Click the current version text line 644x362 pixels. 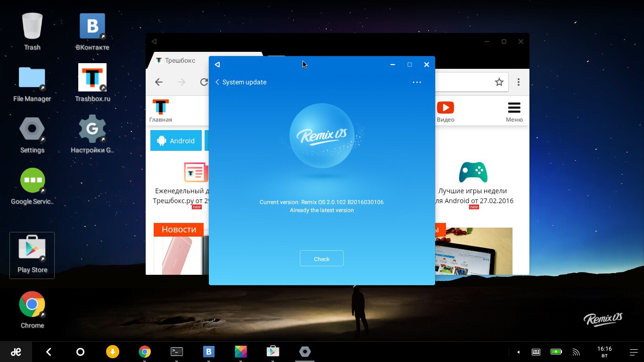click(x=322, y=202)
